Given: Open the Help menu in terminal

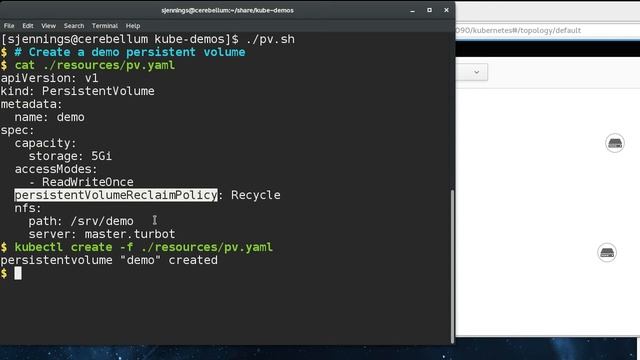Looking at the screenshot, I should 133,26.
